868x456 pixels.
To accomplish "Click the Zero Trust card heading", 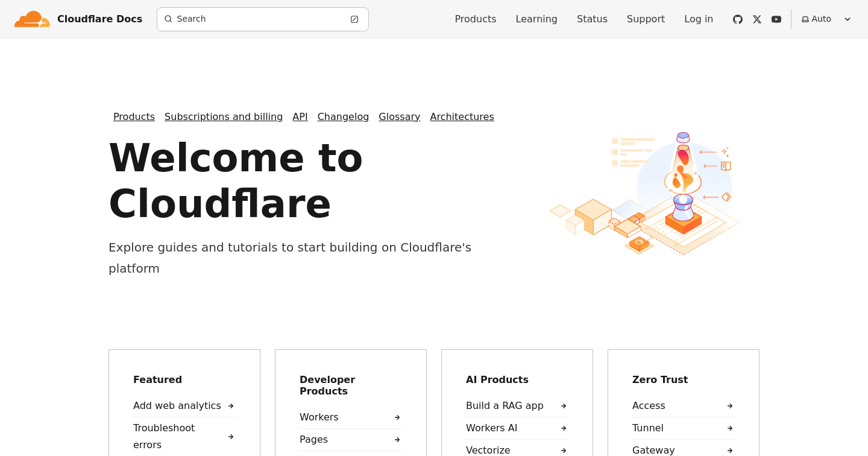I will pyautogui.click(x=660, y=380).
